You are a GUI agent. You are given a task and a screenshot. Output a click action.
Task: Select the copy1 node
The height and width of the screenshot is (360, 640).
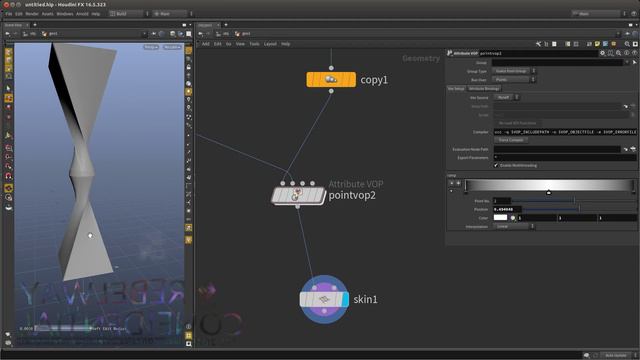331,80
